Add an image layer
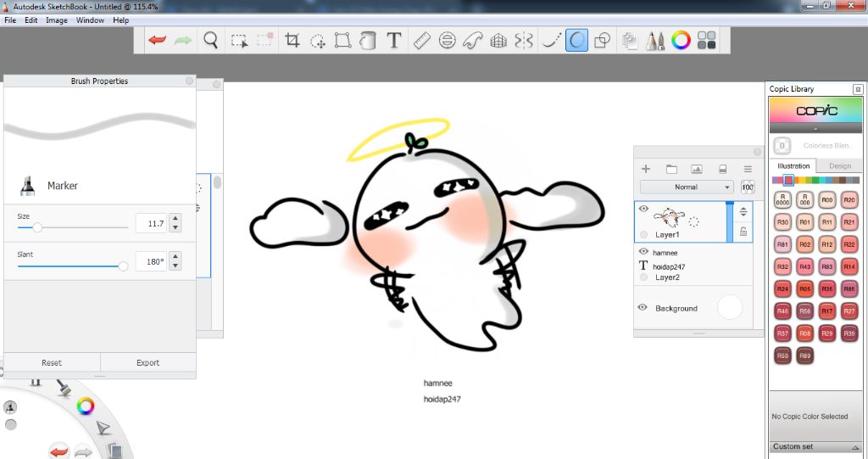This screenshot has width=868, height=459. pyautogui.click(x=697, y=169)
